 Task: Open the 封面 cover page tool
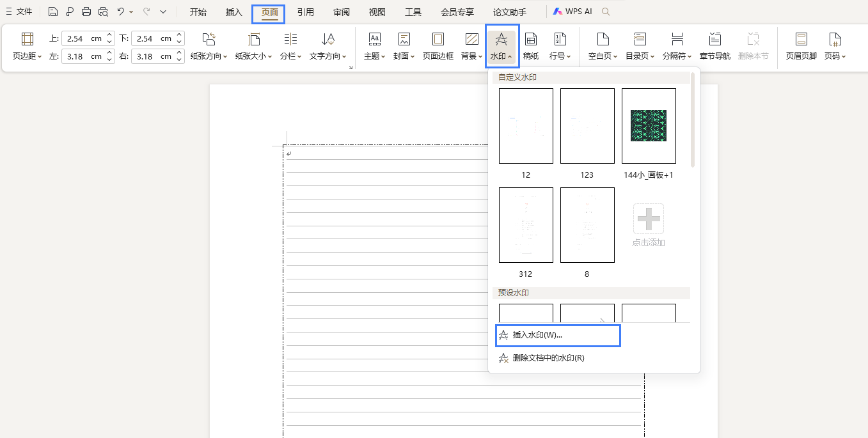404,47
